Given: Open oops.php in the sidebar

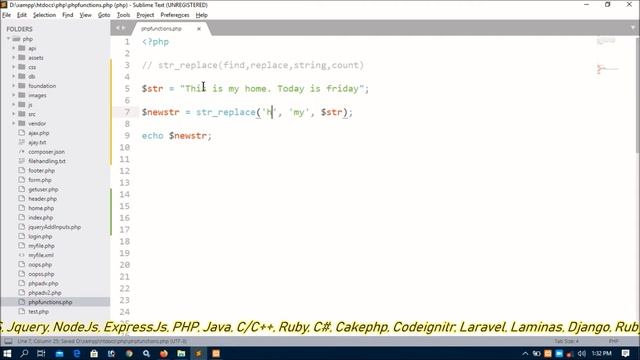Looking at the screenshot, I should [40, 264].
